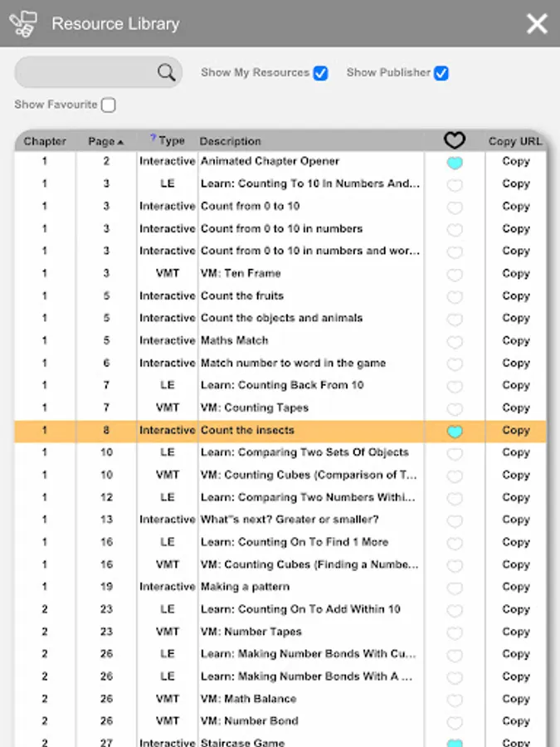Select Learn: Counting On To Find 1 More
The image size is (560, 747).
coord(295,542)
